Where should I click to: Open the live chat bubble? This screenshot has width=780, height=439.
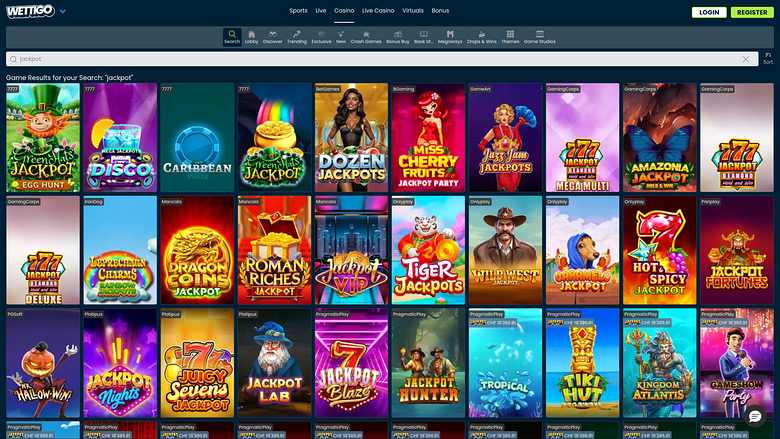755,417
